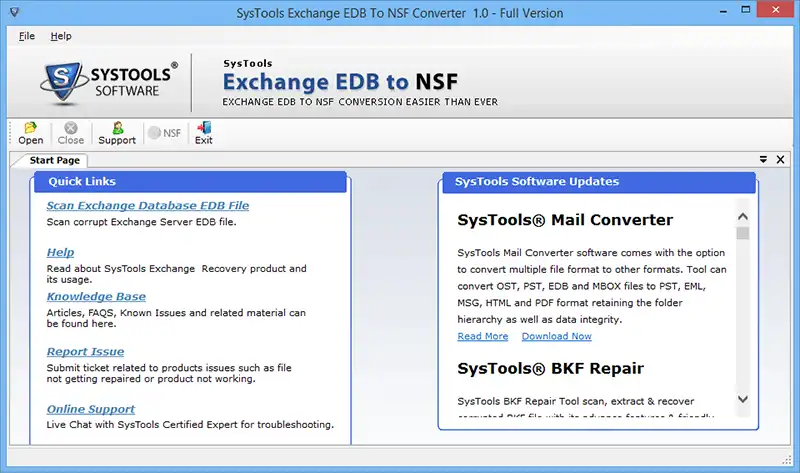Image resolution: width=800 pixels, height=473 pixels.
Task: Click the Exit toolbar icon
Action: point(204,134)
